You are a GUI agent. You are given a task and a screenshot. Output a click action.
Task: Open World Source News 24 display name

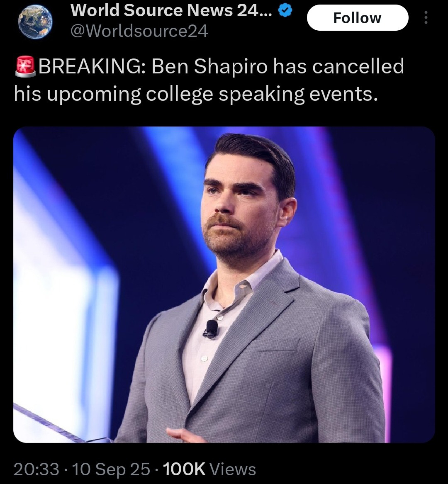pos(171,10)
